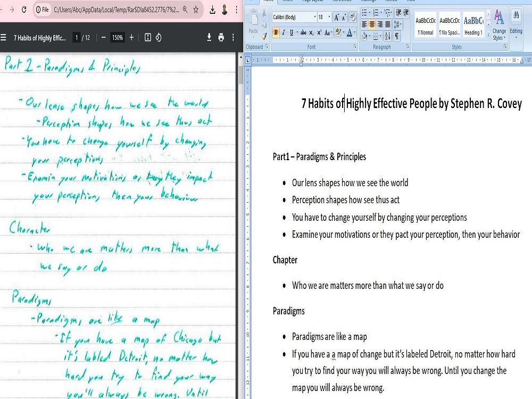The height and width of the screenshot is (399, 532).
Task: Download the PDF from viewer toolbar
Action: tap(209, 37)
